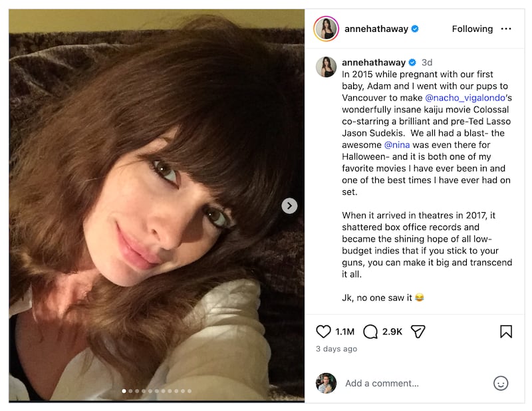Image resolution: width=532 pixels, height=411 pixels.
Task: Open the three-dot options menu
Action: pyautogui.click(x=507, y=29)
